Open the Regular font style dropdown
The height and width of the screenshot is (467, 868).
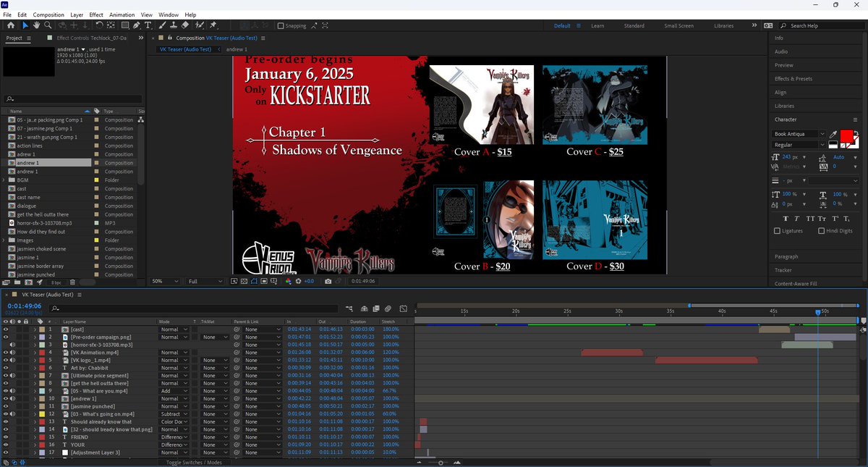point(799,145)
